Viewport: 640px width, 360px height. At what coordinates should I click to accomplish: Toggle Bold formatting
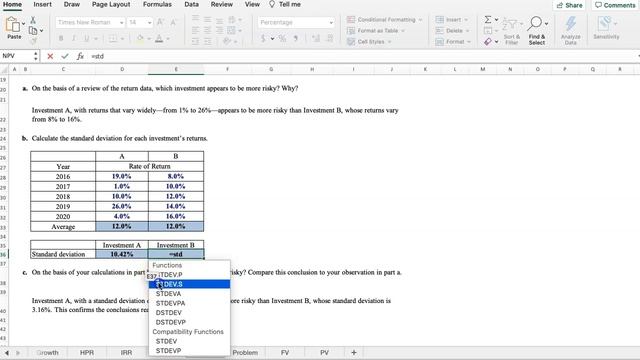click(61, 38)
